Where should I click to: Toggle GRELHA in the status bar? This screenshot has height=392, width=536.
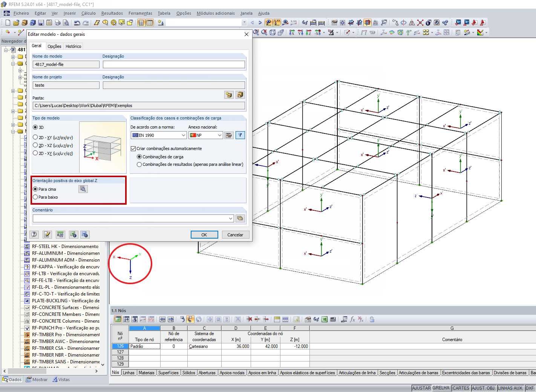pos(441,388)
